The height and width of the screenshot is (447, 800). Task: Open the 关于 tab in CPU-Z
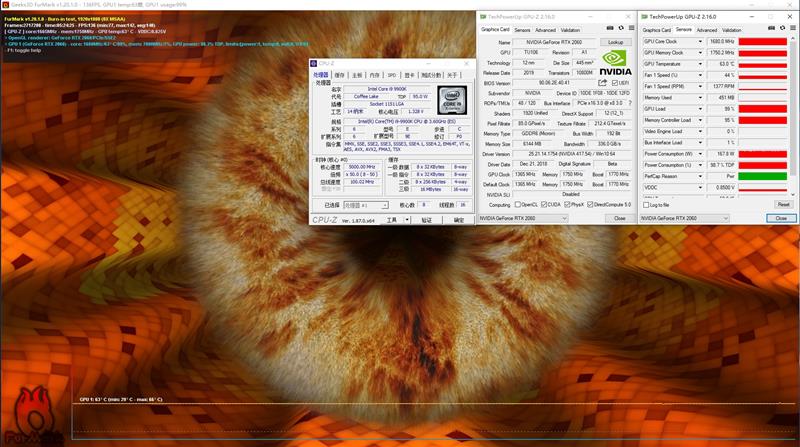453,75
